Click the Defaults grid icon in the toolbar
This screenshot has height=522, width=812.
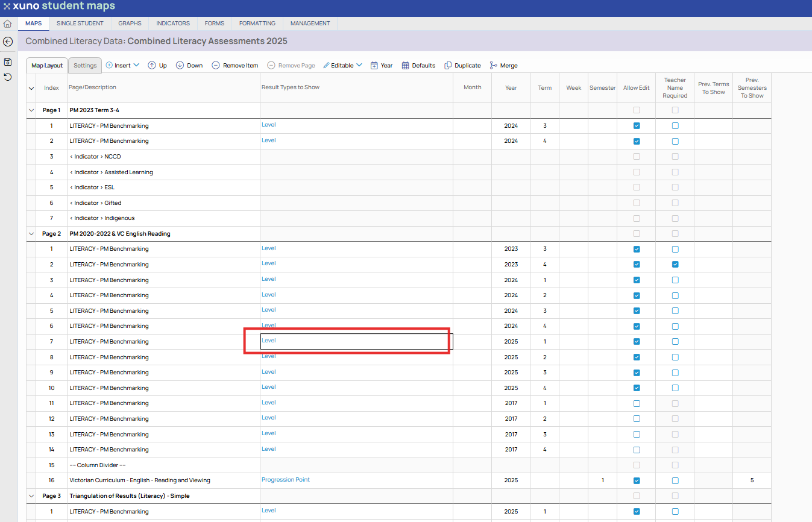click(406, 65)
